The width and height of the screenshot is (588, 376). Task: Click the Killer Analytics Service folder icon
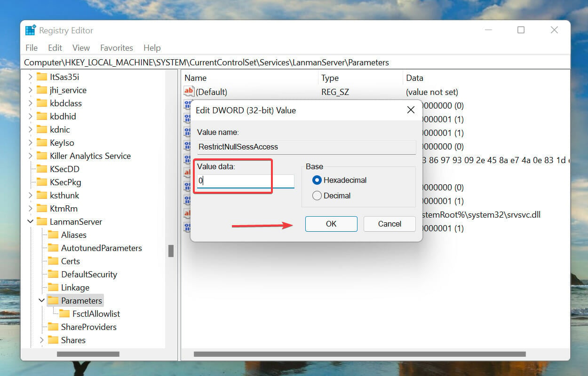[x=42, y=156]
